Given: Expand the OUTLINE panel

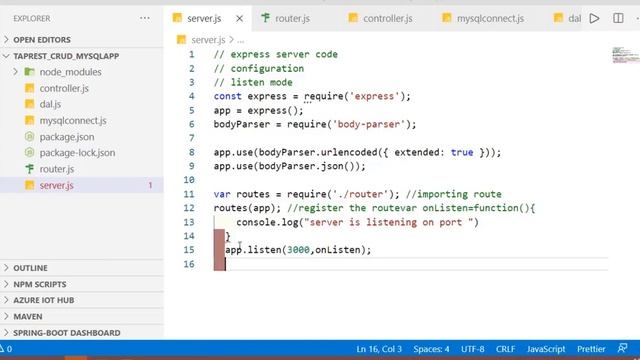Looking at the screenshot, I should 6,268.
